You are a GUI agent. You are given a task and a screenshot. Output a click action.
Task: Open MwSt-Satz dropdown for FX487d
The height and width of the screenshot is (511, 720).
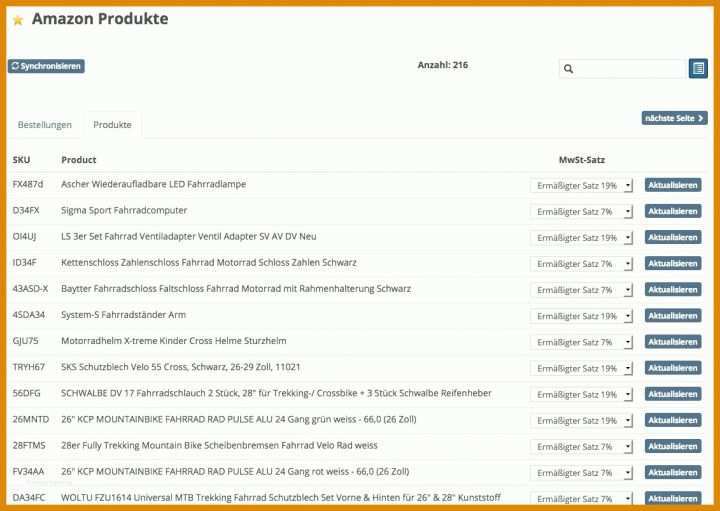coord(581,185)
